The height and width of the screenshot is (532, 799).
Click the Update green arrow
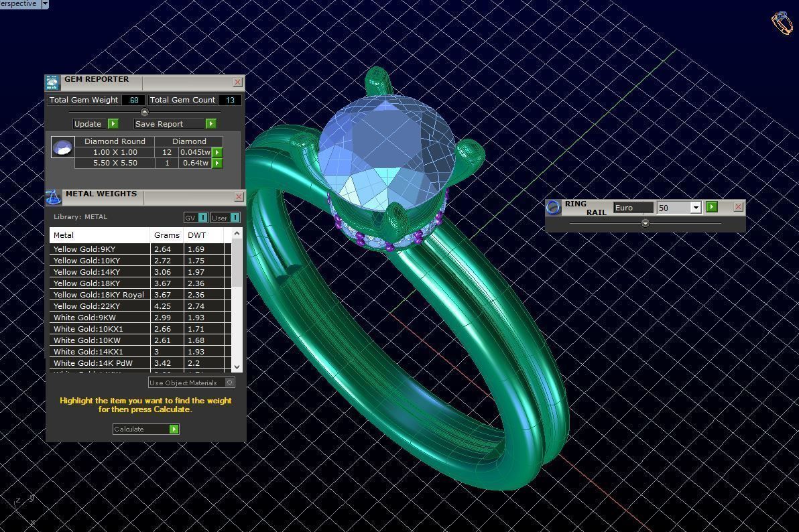pos(113,124)
